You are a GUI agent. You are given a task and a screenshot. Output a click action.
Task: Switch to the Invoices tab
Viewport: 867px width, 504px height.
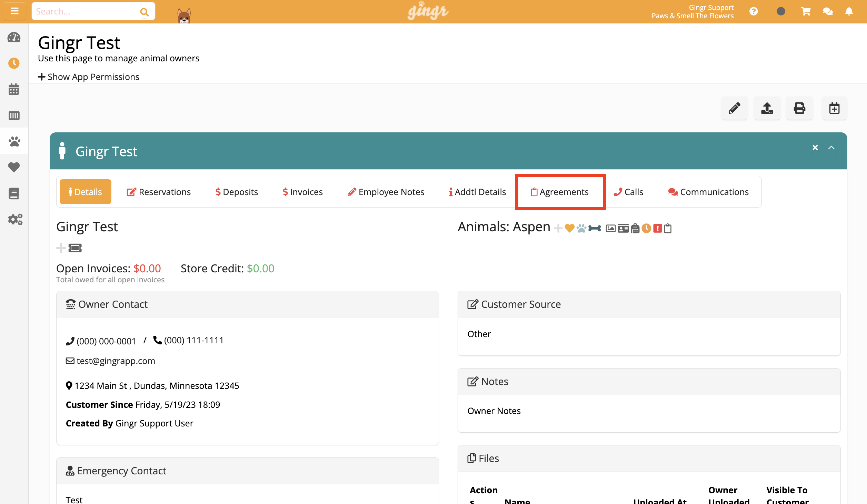click(303, 192)
